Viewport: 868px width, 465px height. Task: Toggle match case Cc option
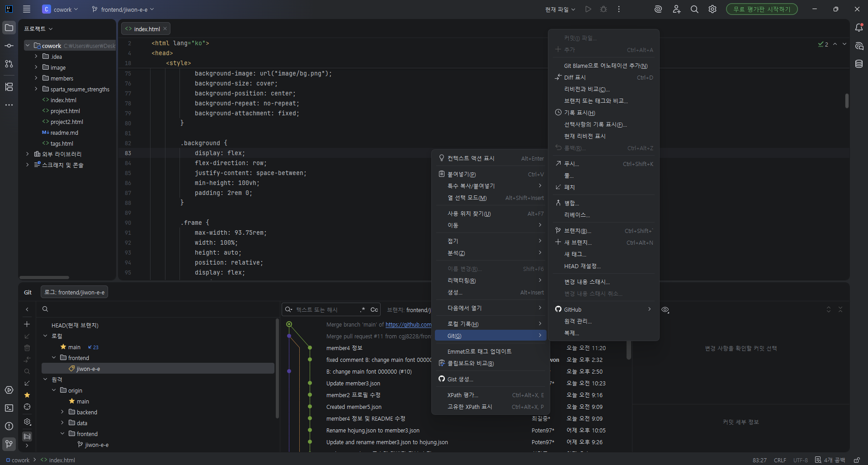[374, 309]
